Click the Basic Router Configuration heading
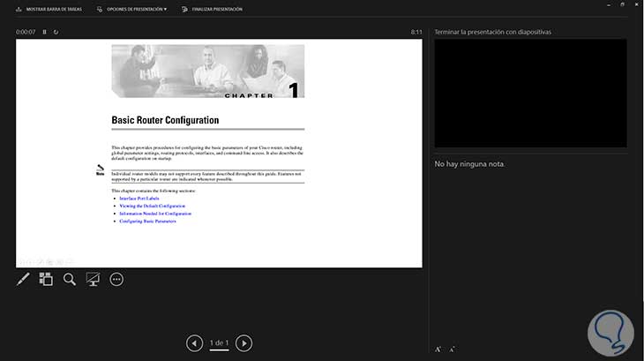Screen dimensions: 644x361 (x=165, y=120)
